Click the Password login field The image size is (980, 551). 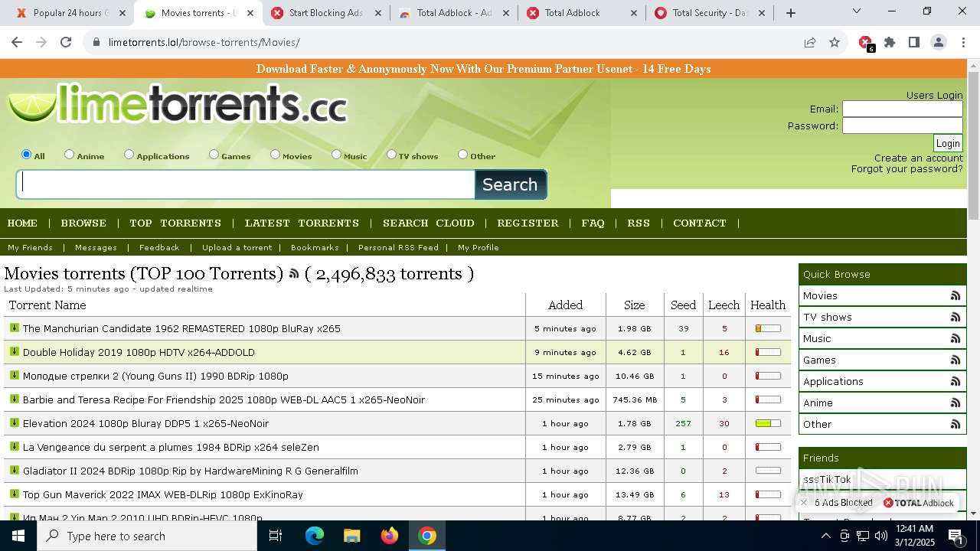click(x=903, y=126)
